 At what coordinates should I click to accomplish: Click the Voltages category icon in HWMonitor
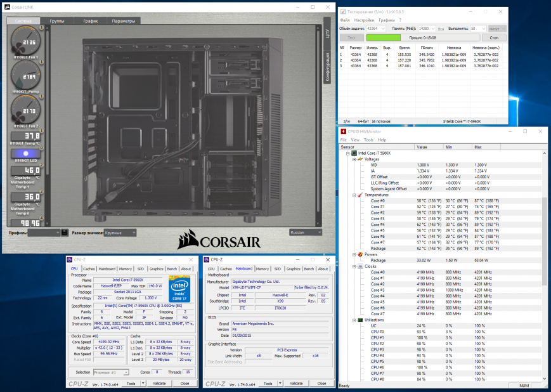click(x=360, y=159)
